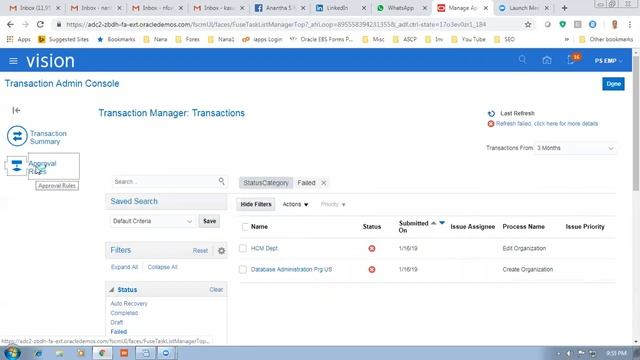This screenshot has height=360, width=640.
Task: Open the hamburger navigation menu
Action: click(x=13, y=61)
